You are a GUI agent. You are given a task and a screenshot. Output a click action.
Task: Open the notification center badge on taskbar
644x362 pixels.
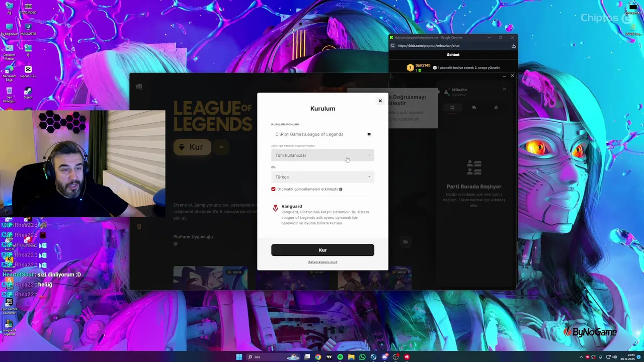pyautogui.click(x=639, y=357)
